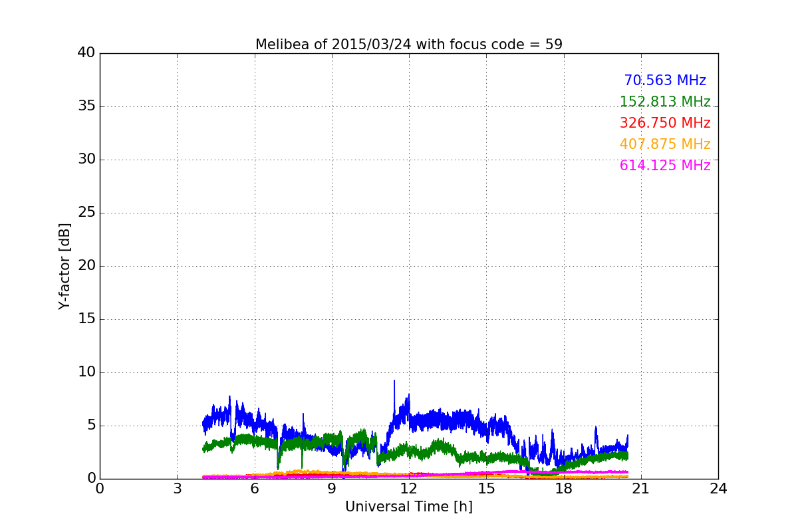798x532 pixels.
Task: Click the Universal Time [h] axis label
Action: point(409,507)
